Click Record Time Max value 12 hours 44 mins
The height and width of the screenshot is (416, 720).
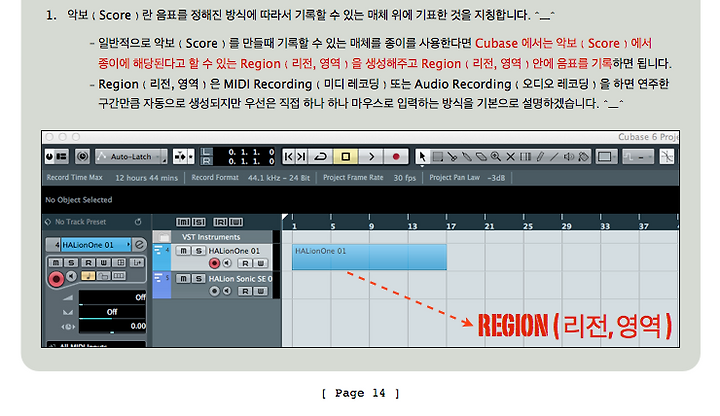click(x=146, y=178)
